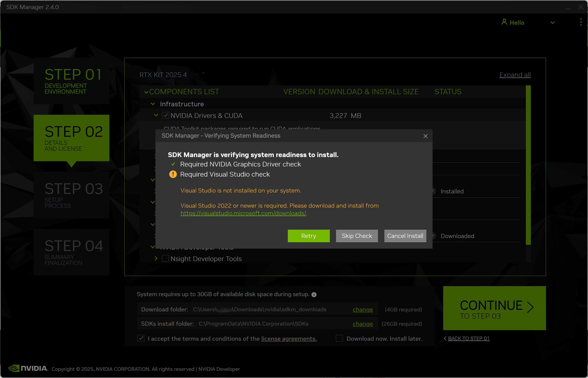Uncheck NVIDIA Drivers & CUDA checkbox
The image size is (588, 378).
pos(165,116)
